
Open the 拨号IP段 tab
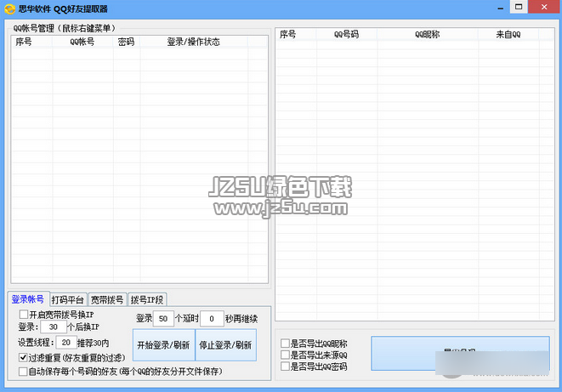(x=147, y=299)
